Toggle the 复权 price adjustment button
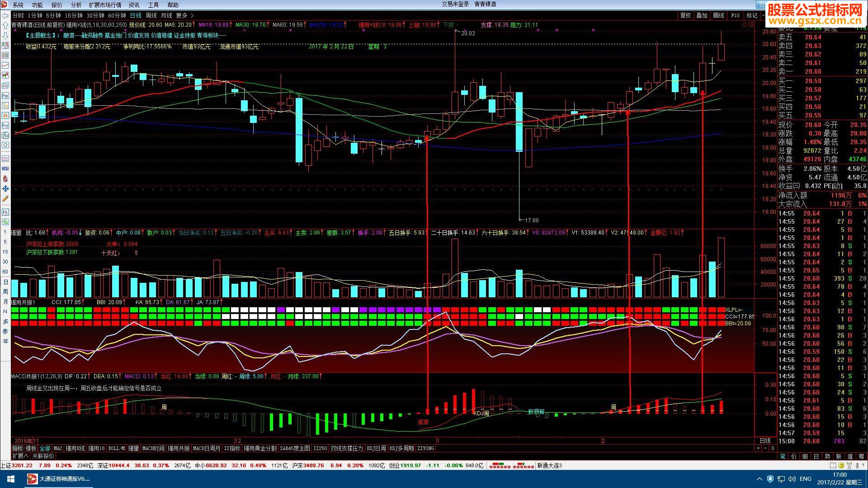The width and height of the screenshot is (868, 488). pos(685,15)
